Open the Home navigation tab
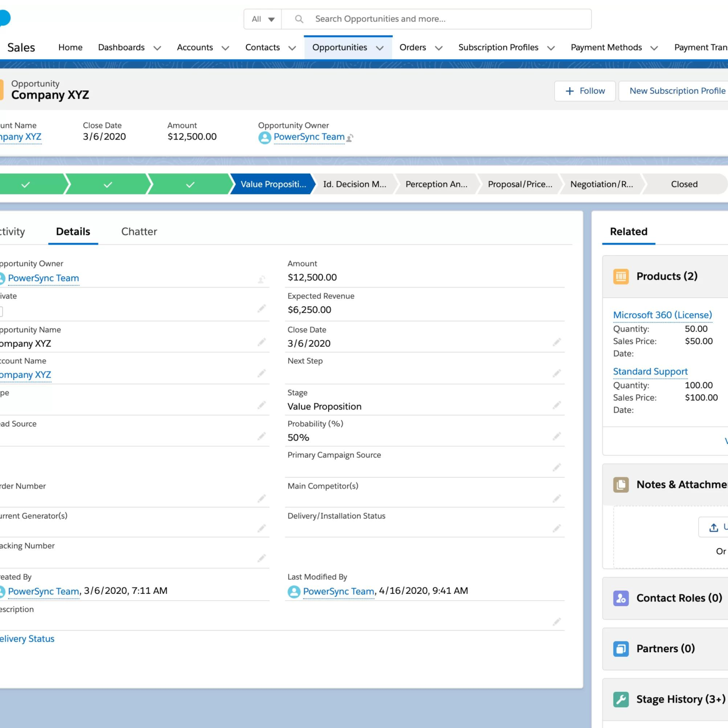 click(70, 48)
